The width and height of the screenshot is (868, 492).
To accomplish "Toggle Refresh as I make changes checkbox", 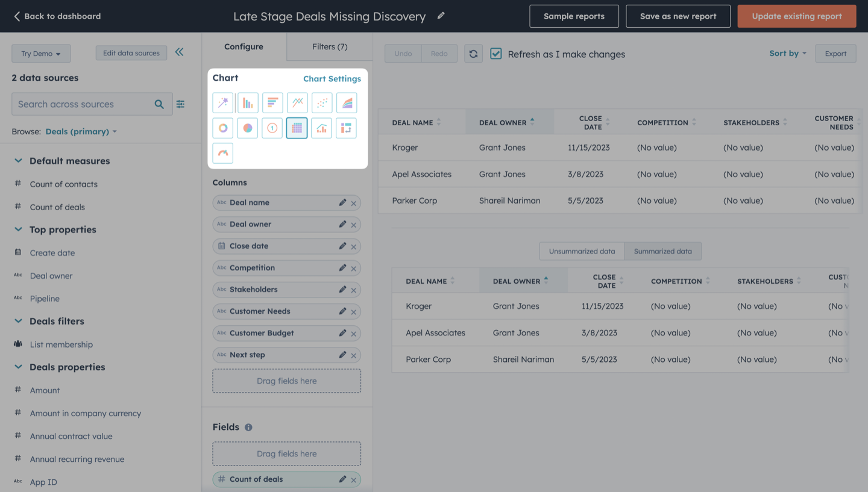I will pos(495,54).
